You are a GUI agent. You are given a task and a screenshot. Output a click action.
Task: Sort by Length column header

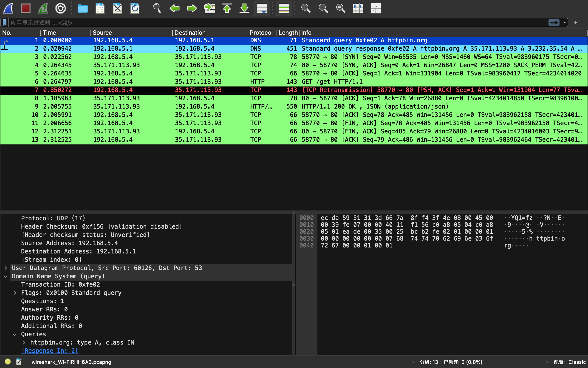click(288, 33)
